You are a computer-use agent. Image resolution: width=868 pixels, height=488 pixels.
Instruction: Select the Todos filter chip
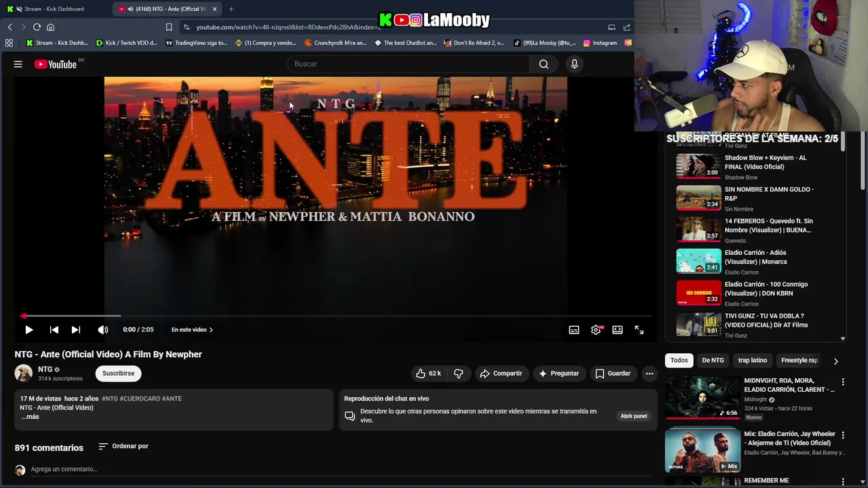click(679, 361)
